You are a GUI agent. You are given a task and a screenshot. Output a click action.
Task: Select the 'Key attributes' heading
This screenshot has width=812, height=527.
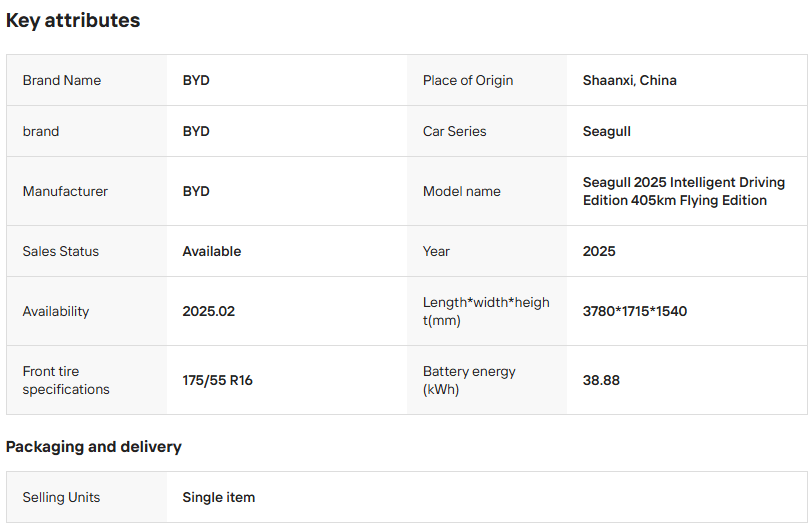tap(72, 20)
